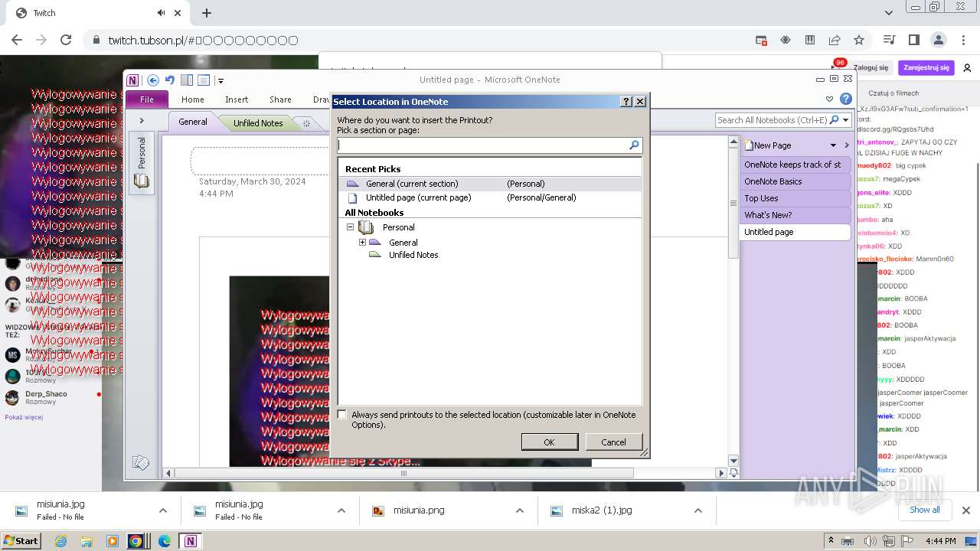Click Dock to Desktop icon in OneNote
Image resolution: width=980 pixels, height=551 pixels.
(x=187, y=80)
